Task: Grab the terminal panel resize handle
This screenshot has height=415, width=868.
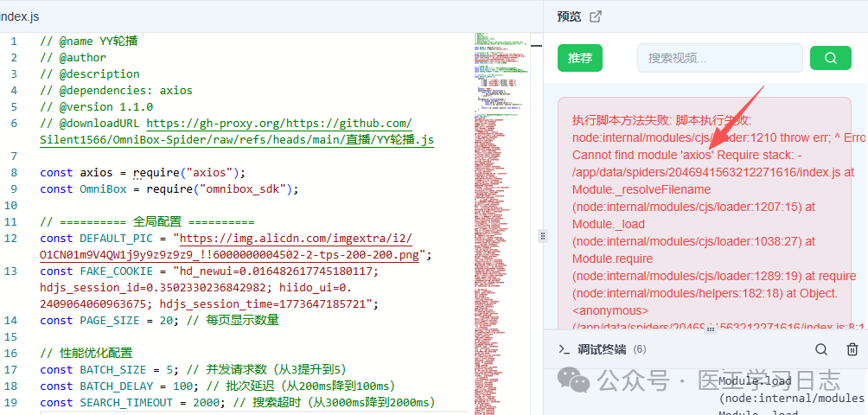Action: [709, 329]
